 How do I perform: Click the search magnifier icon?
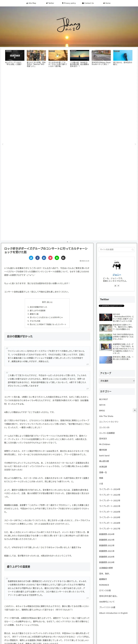pos(133,250)
